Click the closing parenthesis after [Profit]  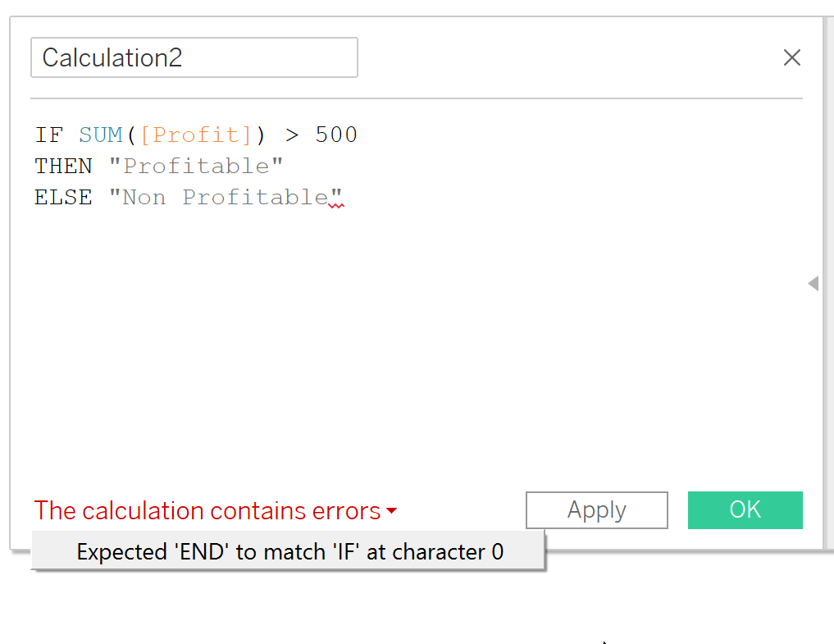pos(262,135)
